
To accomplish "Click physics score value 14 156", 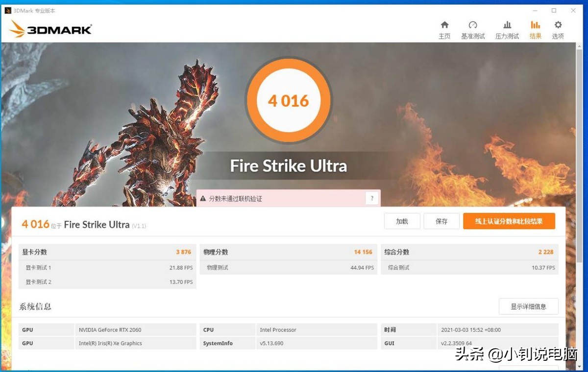I will click(x=363, y=252).
